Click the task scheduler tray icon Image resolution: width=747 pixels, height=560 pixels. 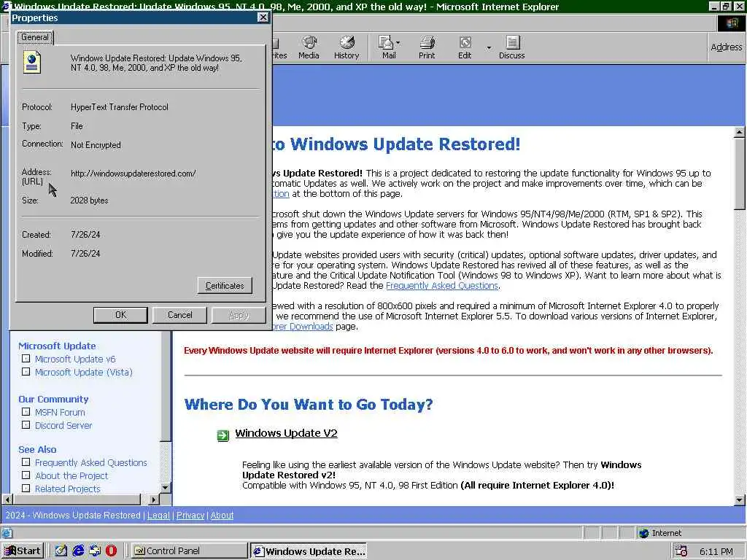(x=681, y=551)
